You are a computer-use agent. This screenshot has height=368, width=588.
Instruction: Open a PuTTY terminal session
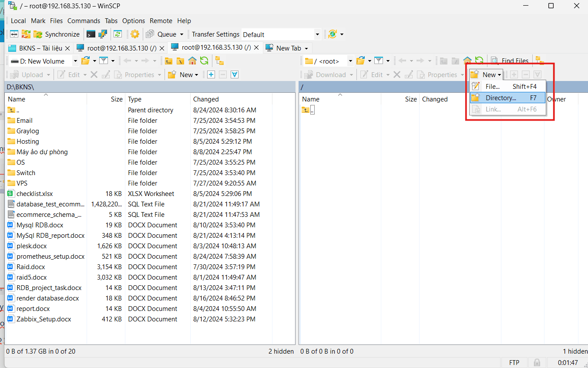coord(90,34)
